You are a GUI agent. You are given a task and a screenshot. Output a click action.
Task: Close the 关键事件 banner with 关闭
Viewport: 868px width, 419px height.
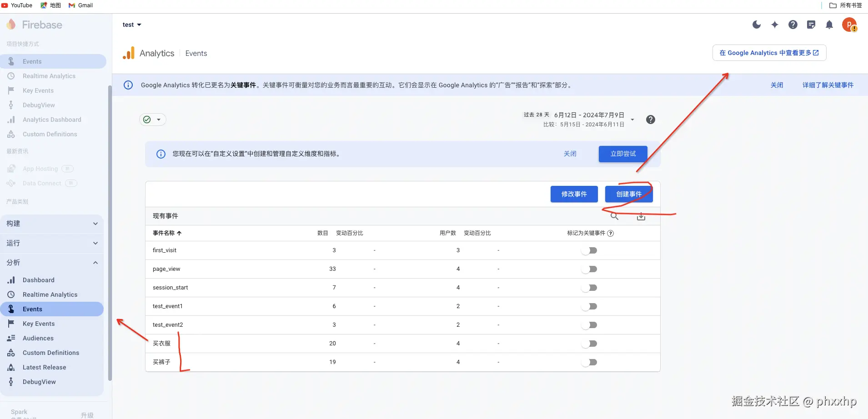click(777, 85)
